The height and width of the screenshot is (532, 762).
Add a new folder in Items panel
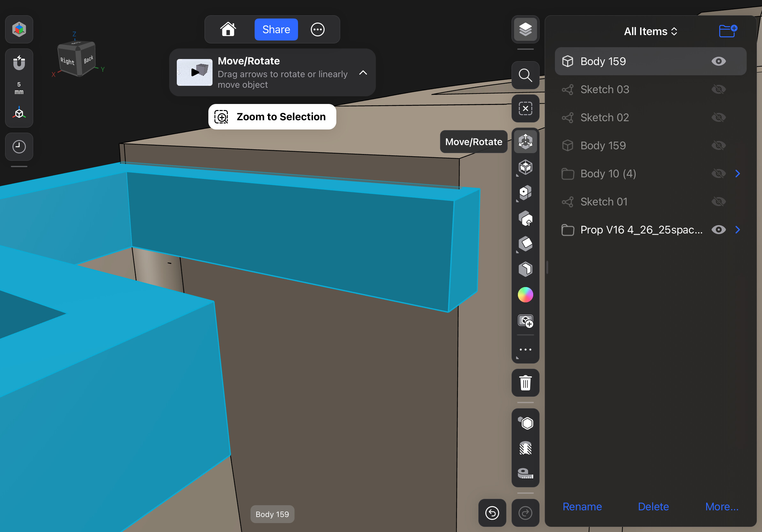pyautogui.click(x=728, y=31)
